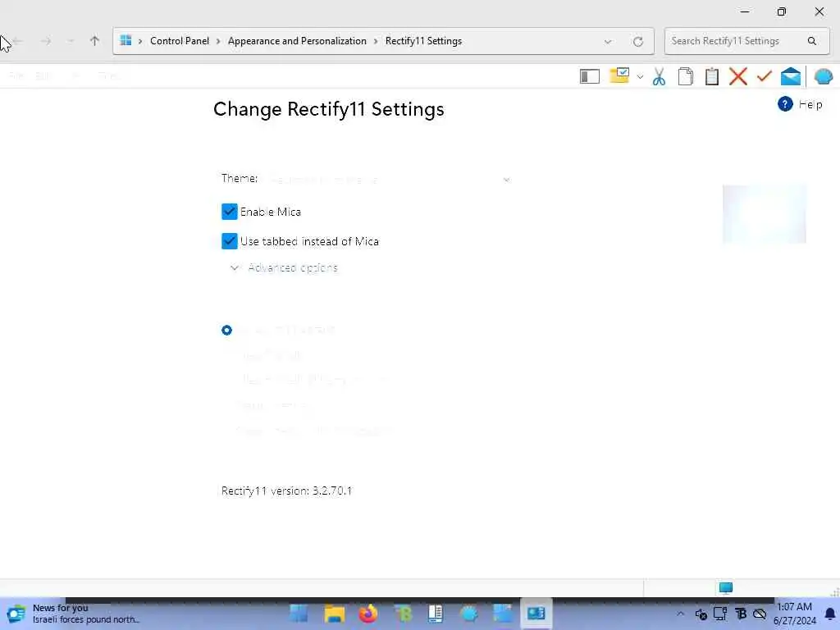Viewport: 840px width, 630px height.
Task: Click the Help link label
Action: tap(810, 104)
